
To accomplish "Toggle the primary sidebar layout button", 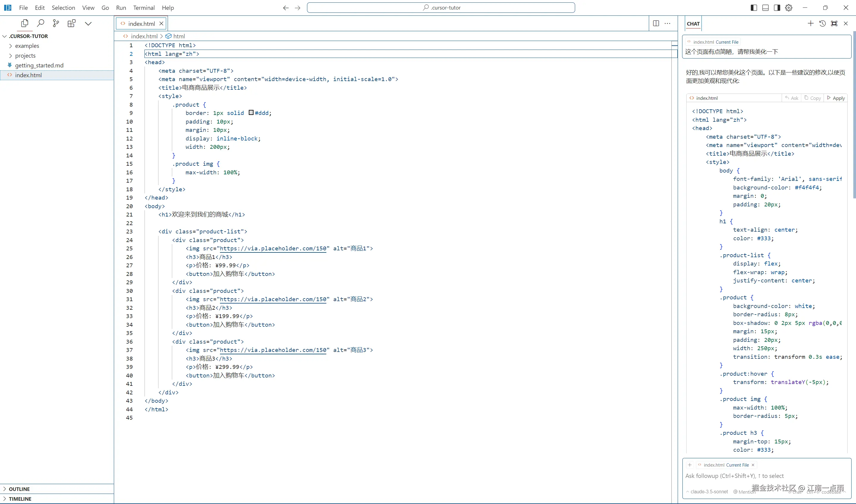I will coord(754,7).
